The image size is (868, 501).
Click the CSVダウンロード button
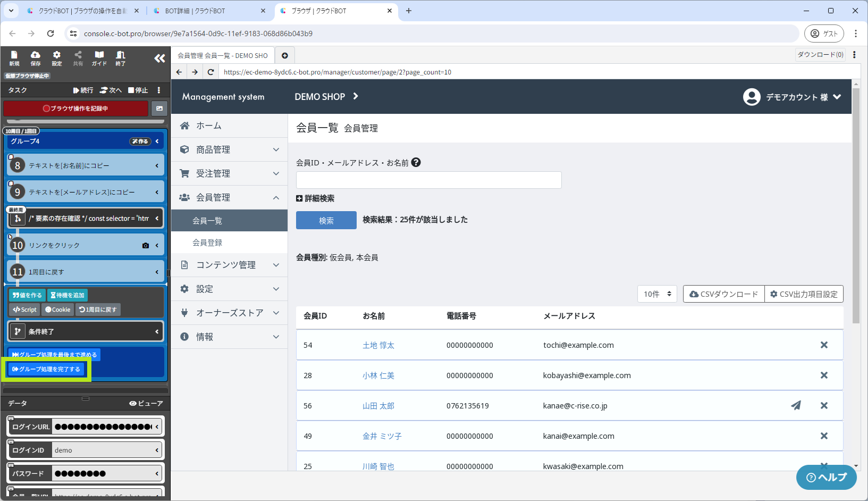[724, 294]
